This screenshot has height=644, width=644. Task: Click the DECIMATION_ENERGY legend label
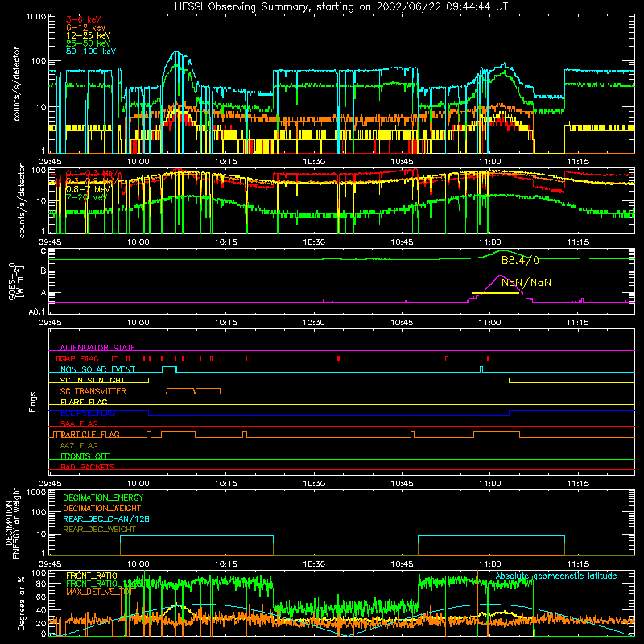point(103,497)
